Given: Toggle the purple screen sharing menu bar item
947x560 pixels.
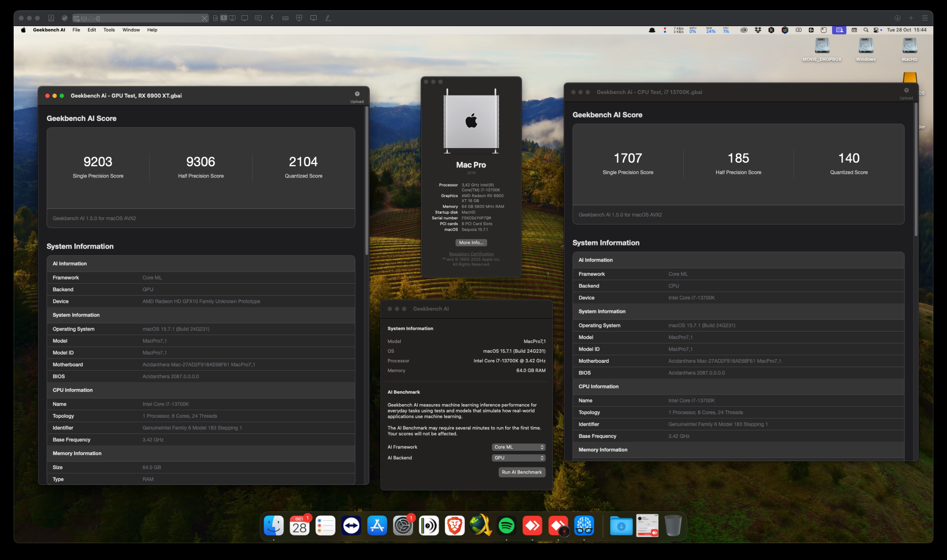Looking at the screenshot, I should click(839, 30).
